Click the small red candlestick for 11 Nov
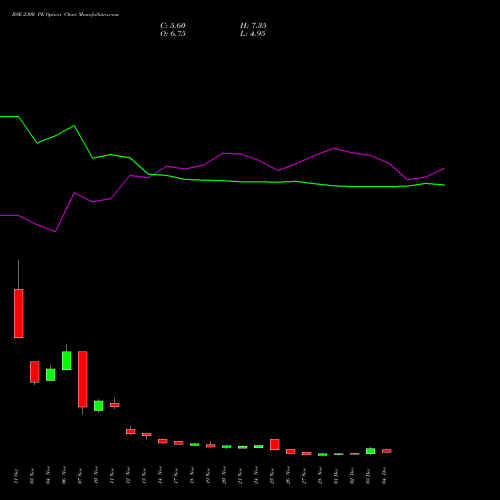 [115, 405]
